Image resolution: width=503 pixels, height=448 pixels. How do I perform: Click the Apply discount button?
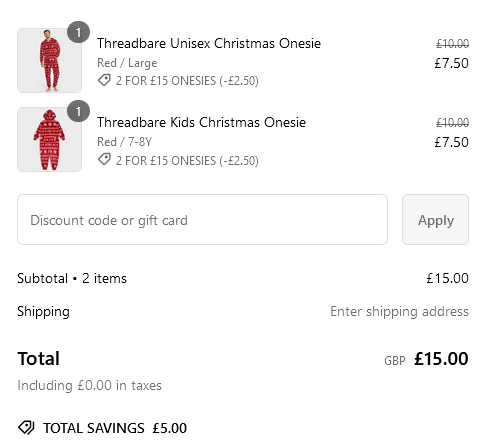[435, 220]
